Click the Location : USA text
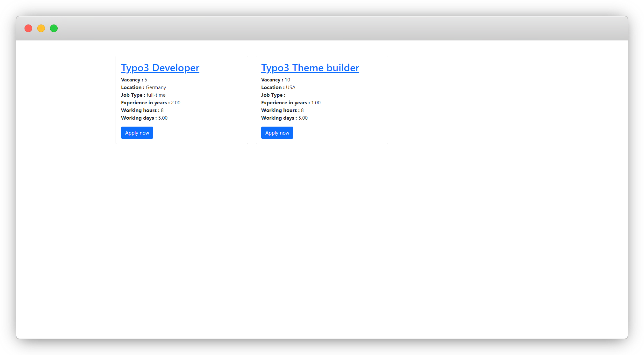Viewport: 644px width, 355px height. (278, 87)
